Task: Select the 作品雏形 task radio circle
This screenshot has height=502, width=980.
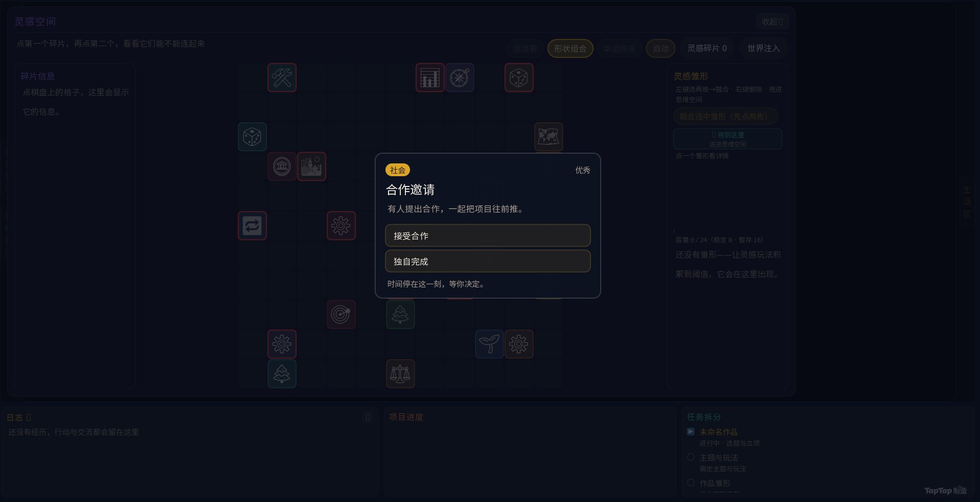Action: pos(691,483)
